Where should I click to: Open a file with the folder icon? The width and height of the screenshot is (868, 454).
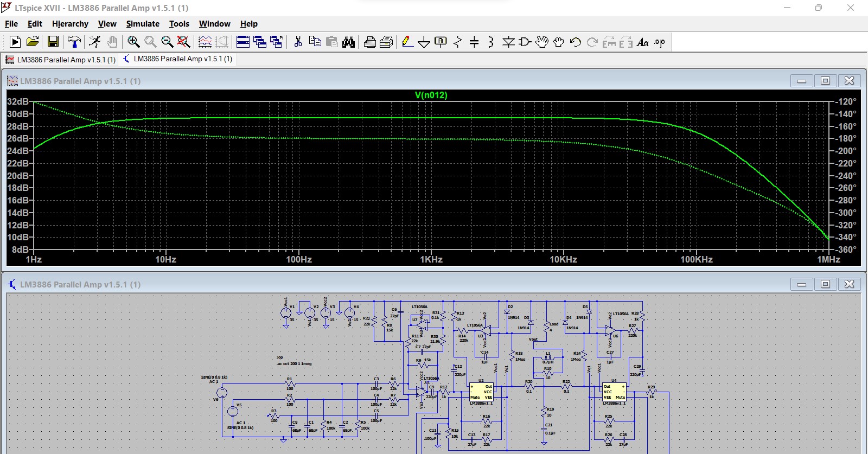33,42
